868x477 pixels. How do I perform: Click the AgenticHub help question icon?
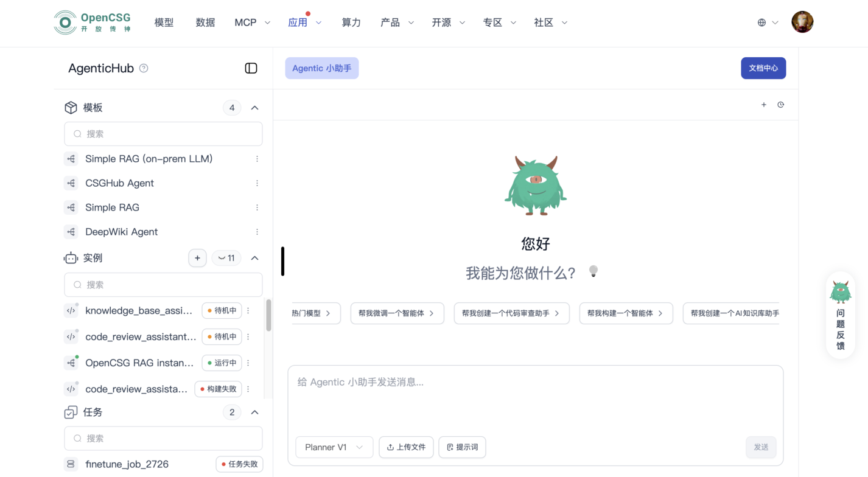pyautogui.click(x=144, y=68)
